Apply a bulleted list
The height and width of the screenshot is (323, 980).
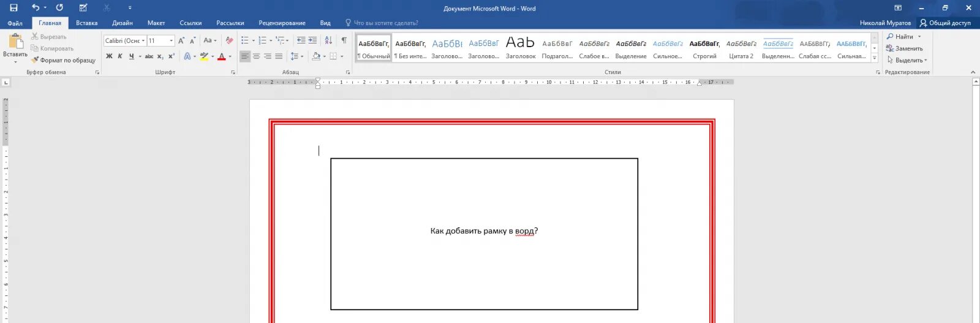tap(245, 40)
